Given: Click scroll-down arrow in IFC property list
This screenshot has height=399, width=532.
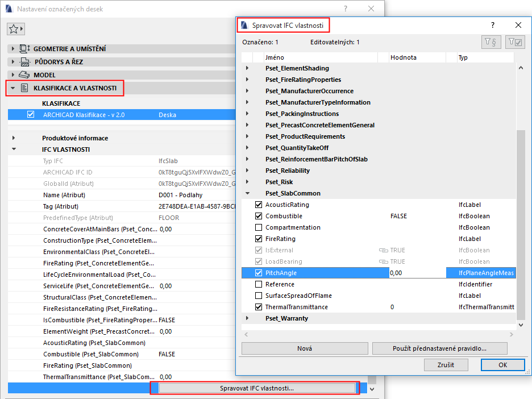Looking at the screenshot, I should click(x=521, y=325).
